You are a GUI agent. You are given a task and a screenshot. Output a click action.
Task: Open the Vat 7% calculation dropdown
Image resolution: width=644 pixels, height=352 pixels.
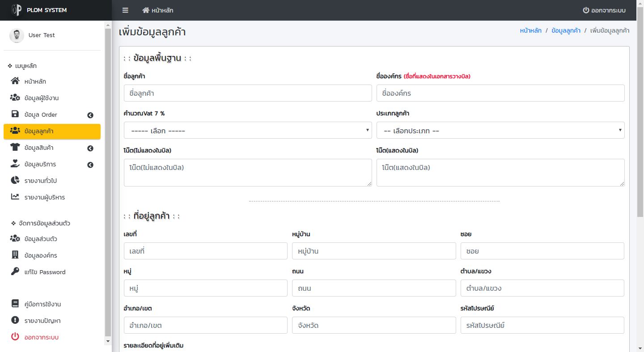pyautogui.click(x=248, y=131)
